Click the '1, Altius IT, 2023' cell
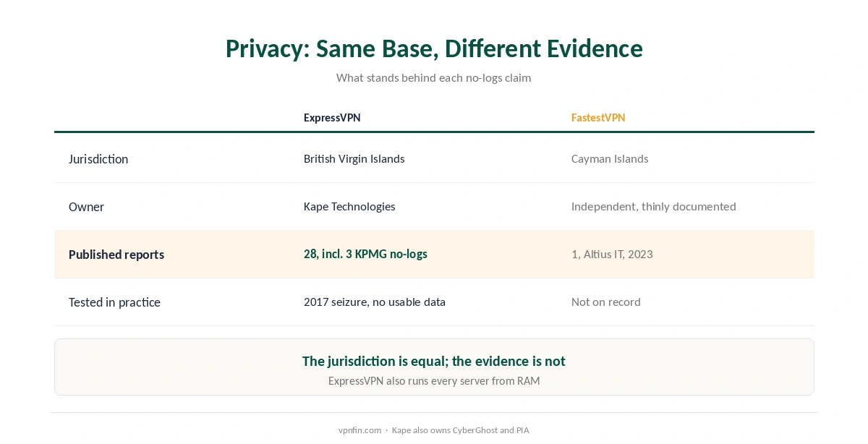 coord(612,255)
